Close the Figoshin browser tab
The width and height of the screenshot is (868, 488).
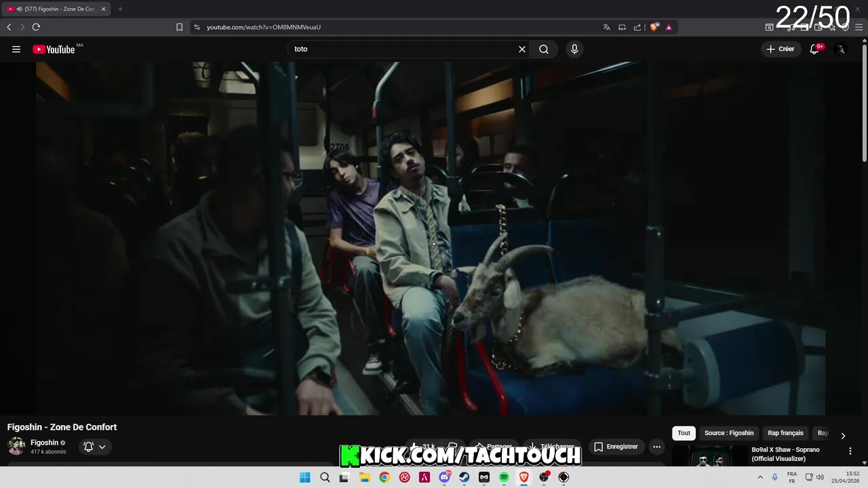point(104,9)
